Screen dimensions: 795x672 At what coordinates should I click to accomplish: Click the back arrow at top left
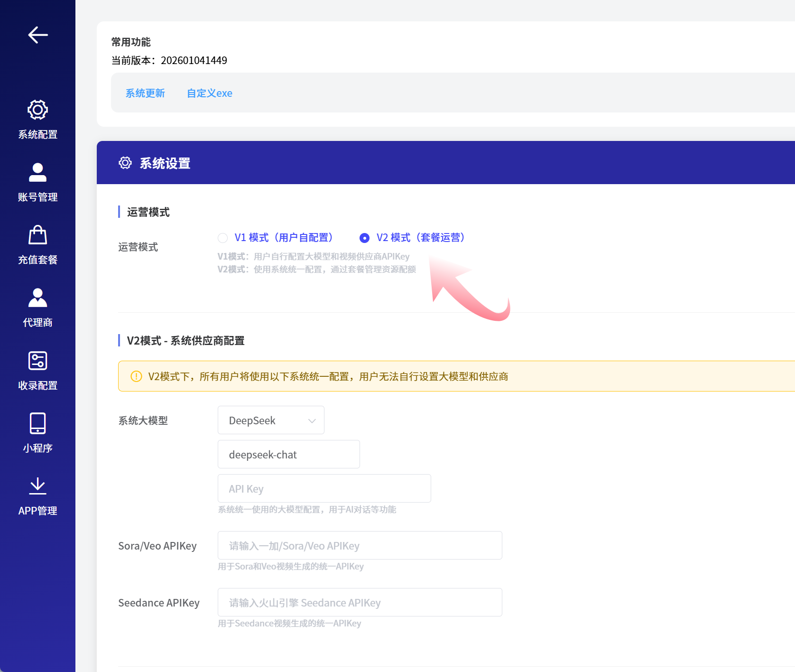click(x=37, y=35)
